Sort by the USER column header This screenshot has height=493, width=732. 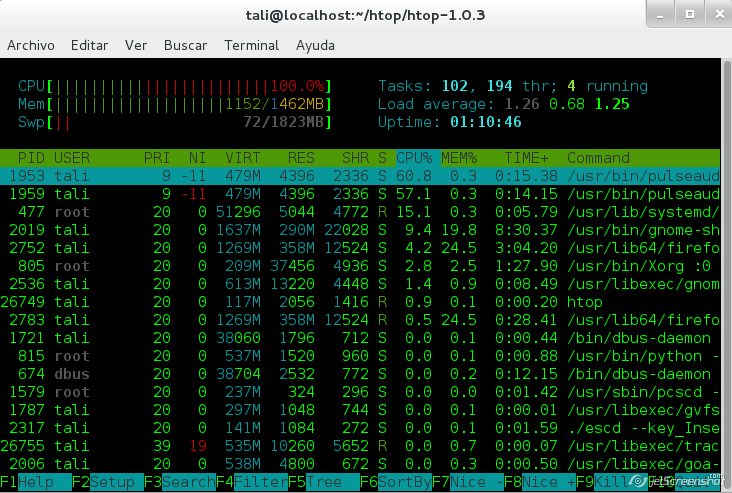pyautogui.click(x=72, y=158)
